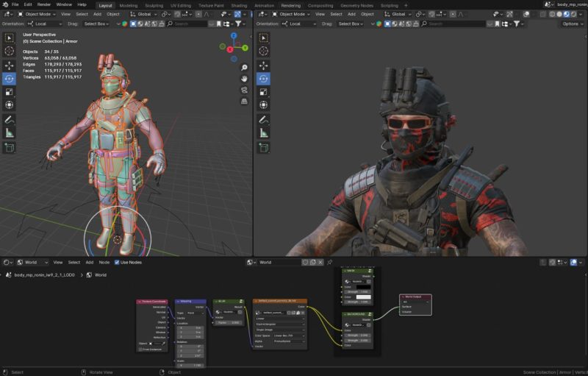
Task: Open Object Mode dropdown in left viewport
Action: click(37, 14)
